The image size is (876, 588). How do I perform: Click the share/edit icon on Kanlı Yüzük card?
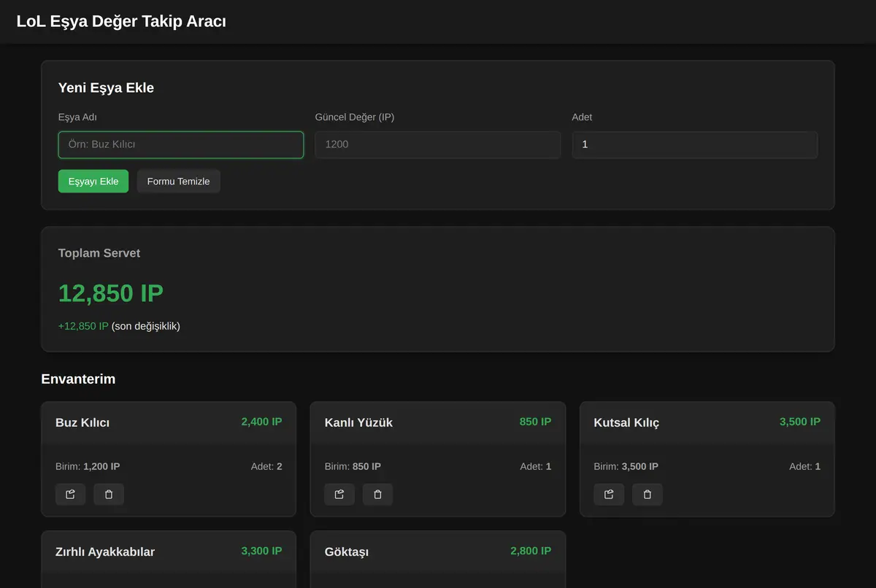coord(339,495)
